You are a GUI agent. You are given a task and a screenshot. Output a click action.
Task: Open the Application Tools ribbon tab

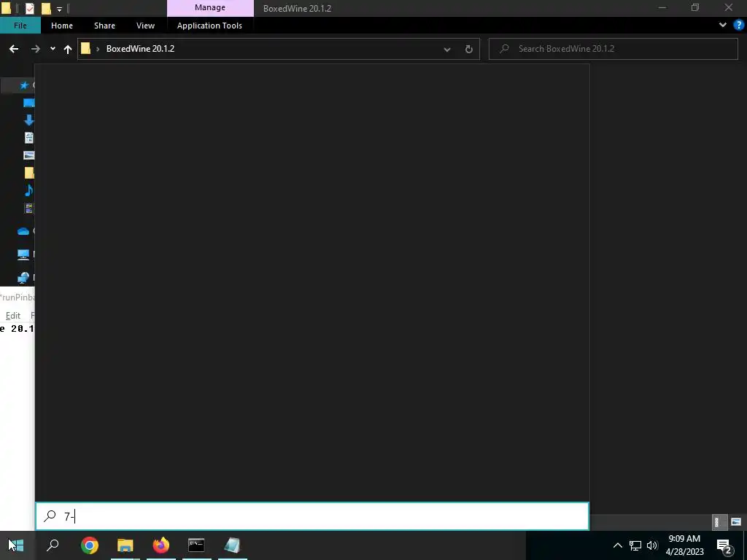point(209,26)
